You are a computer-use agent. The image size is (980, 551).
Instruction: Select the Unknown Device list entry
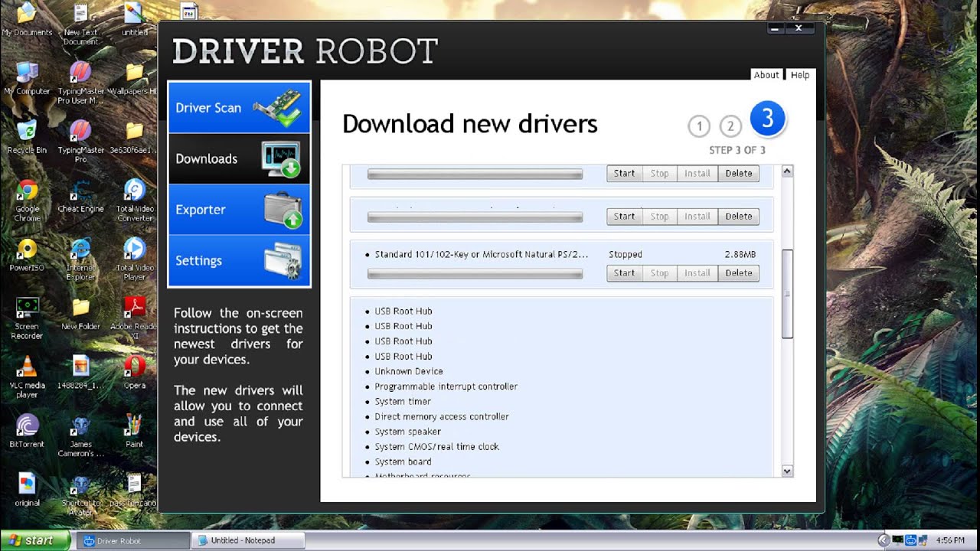tap(409, 371)
